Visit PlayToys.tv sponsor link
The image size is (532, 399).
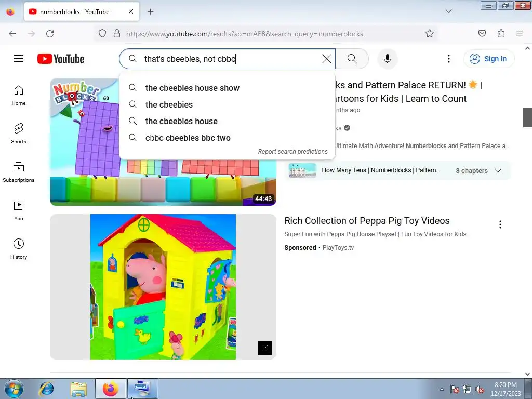(x=338, y=248)
